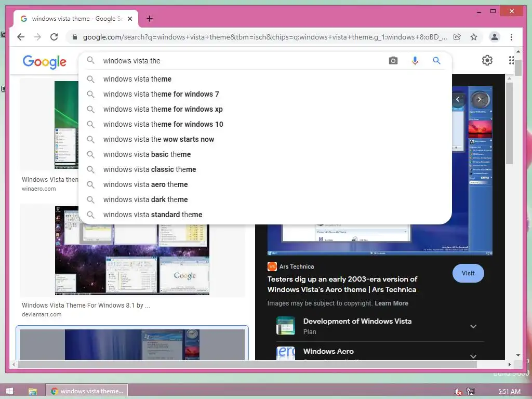This screenshot has width=532, height=399.
Task: Click the browser forward arrow
Action: 37,37
